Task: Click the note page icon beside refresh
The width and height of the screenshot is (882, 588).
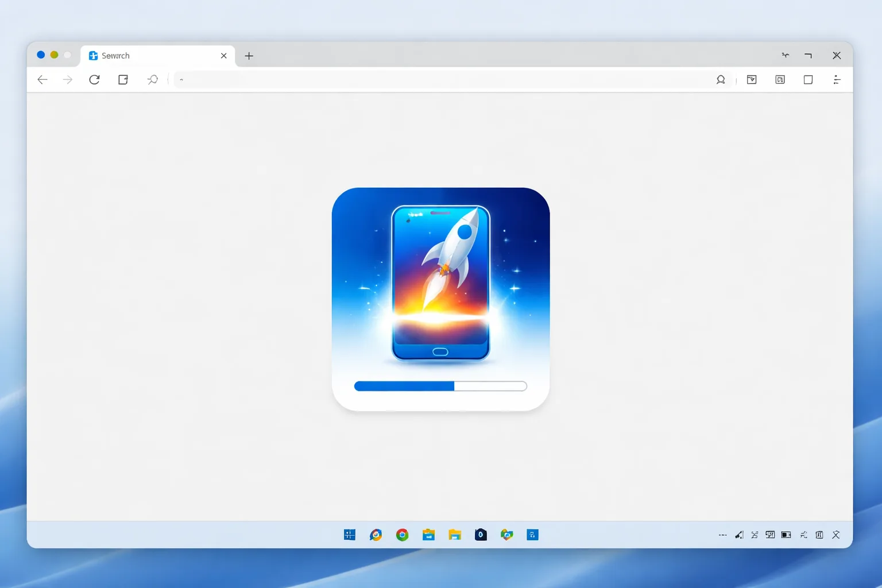Action: [123, 80]
